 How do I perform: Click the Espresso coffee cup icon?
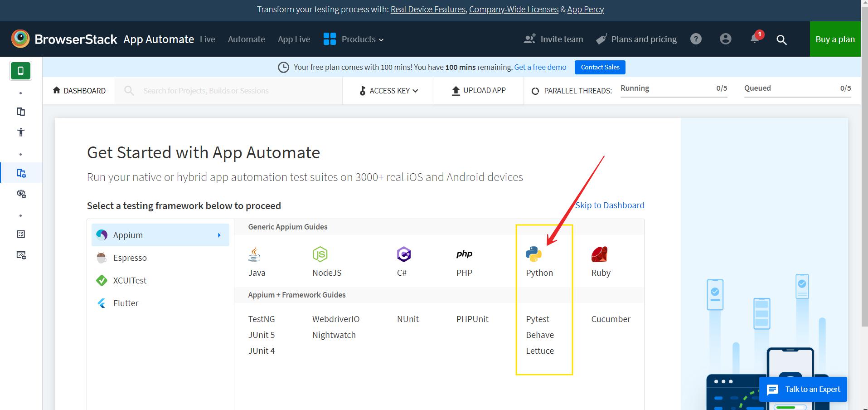tap(102, 258)
